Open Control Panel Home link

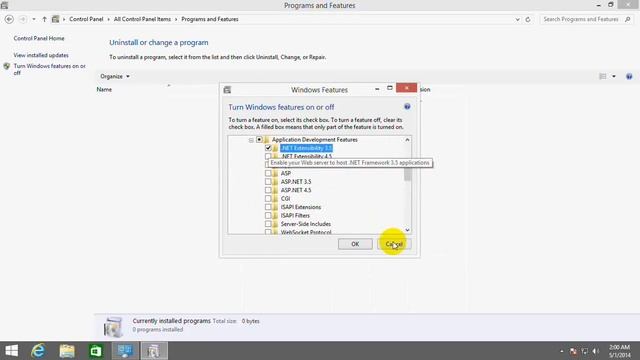[x=39, y=38]
